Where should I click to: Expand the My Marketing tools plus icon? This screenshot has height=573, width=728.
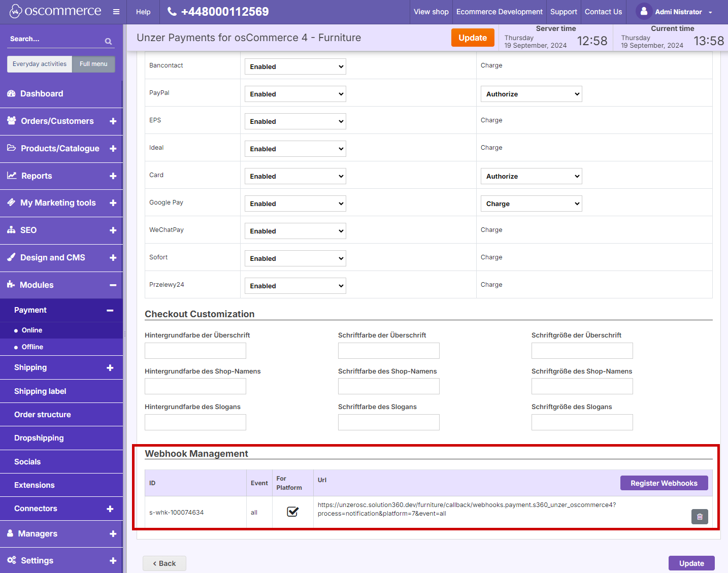113,203
